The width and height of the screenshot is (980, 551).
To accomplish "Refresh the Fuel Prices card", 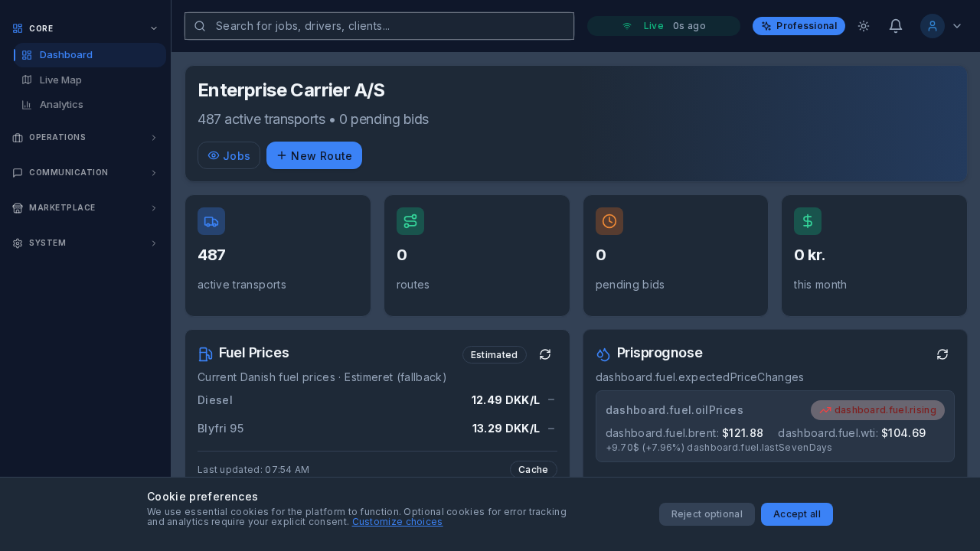I will tap(545, 354).
